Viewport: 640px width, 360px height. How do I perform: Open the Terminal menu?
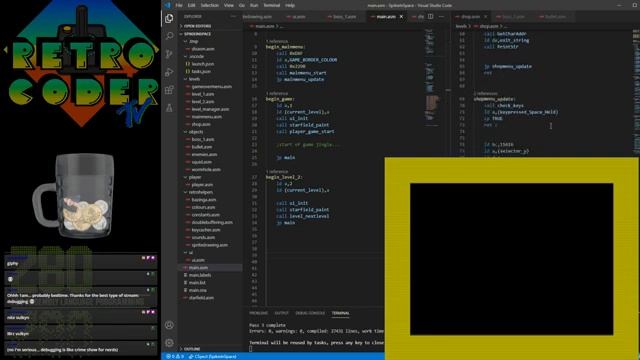pos(271,5)
